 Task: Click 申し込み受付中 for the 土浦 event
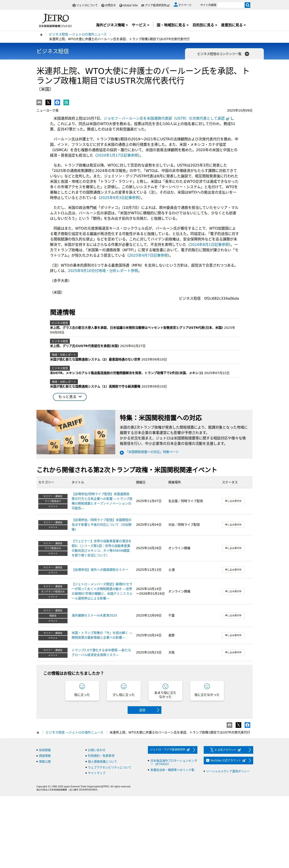(x=233, y=570)
